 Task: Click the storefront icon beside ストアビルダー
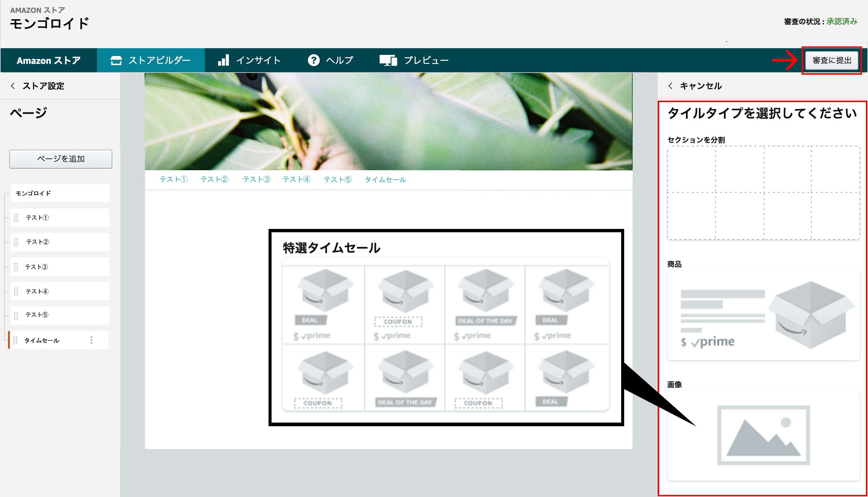pyautogui.click(x=116, y=61)
